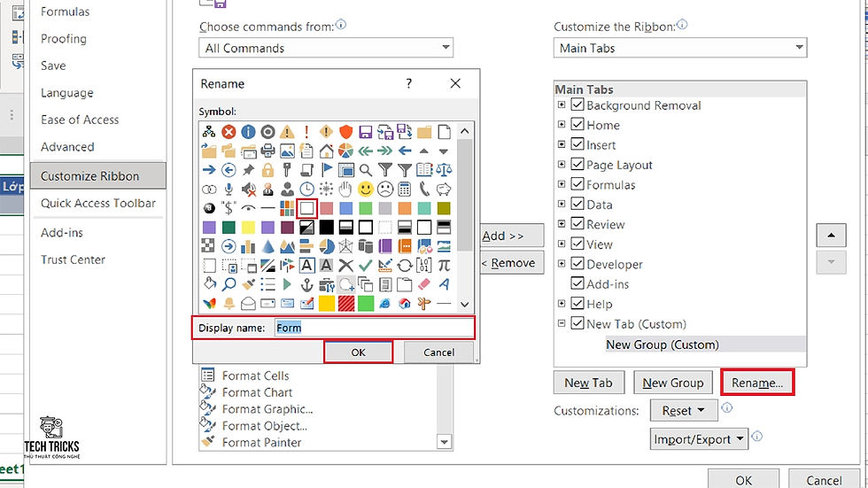
Task: Choose the blue flag symbol
Action: [326, 170]
